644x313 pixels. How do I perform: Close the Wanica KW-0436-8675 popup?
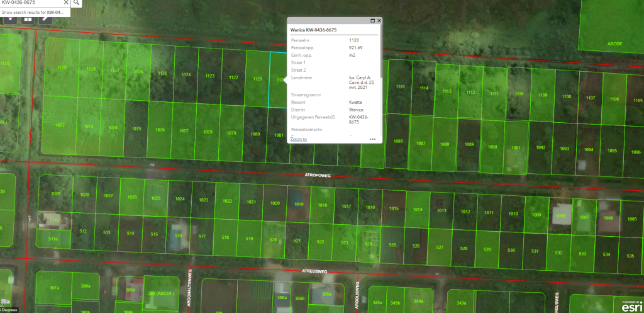(379, 21)
